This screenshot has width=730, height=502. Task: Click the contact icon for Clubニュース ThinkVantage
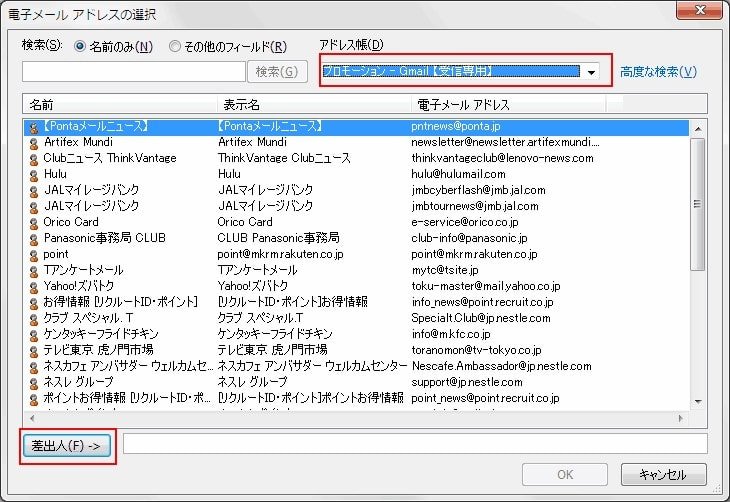pyautogui.click(x=34, y=159)
